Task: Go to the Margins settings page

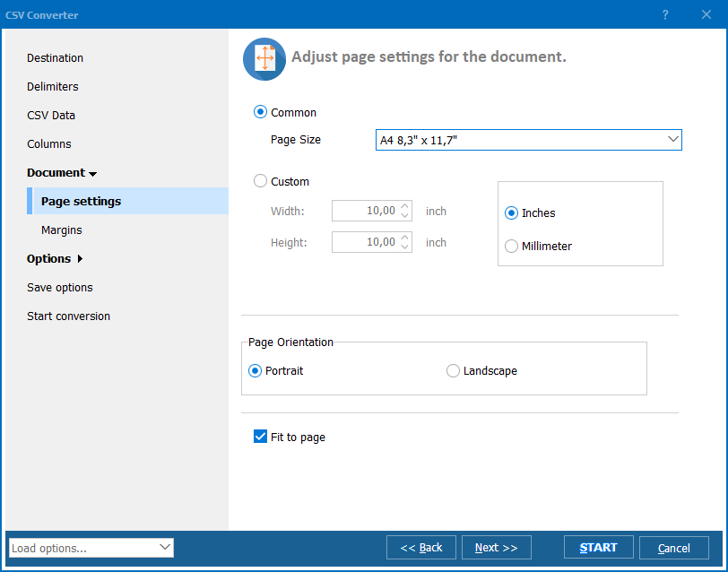Action: [62, 230]
